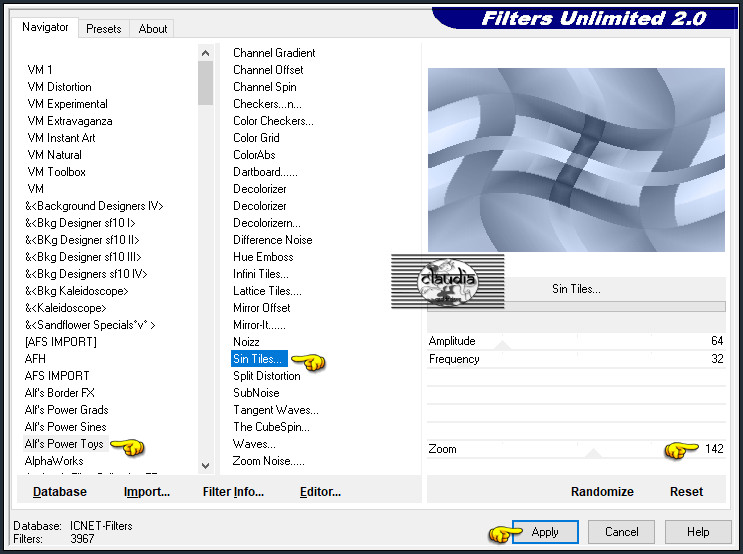
Task: Select the highlighted Sin Tiles... filter
Action: [x=259, y=359]
